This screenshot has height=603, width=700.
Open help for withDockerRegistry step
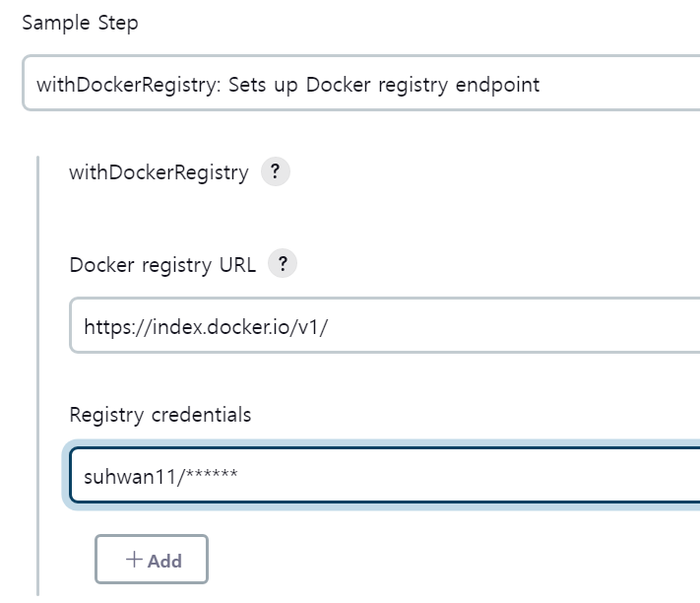(276, 171)
